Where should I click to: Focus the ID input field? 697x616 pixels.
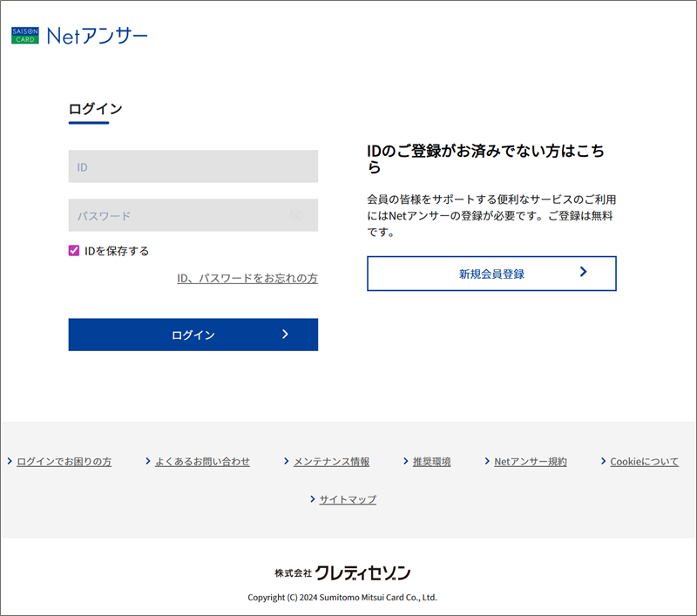193,166
